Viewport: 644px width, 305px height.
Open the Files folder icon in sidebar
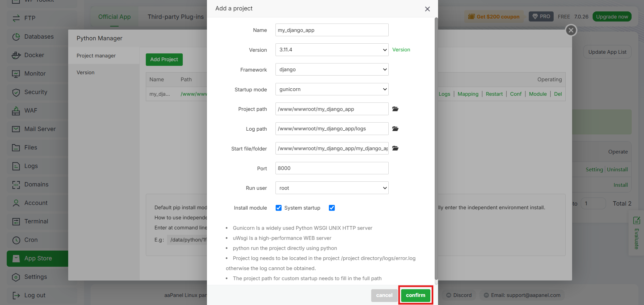(16, 147)
